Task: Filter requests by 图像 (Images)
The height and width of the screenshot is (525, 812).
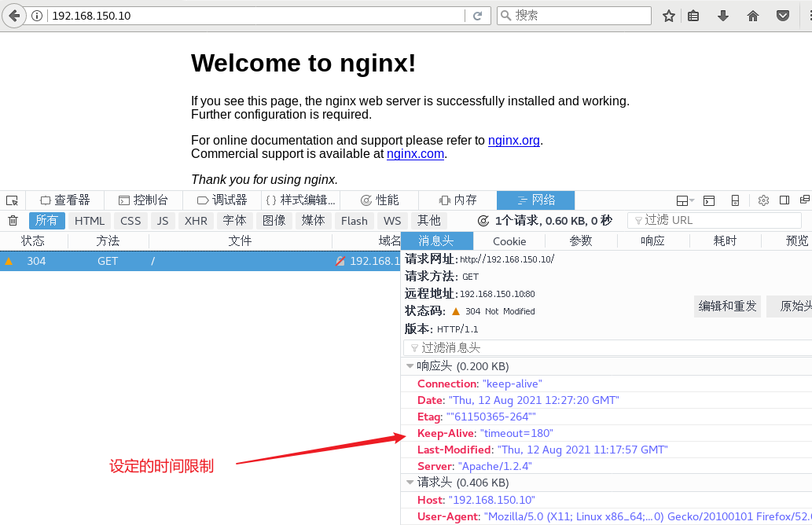Action: 274,221
